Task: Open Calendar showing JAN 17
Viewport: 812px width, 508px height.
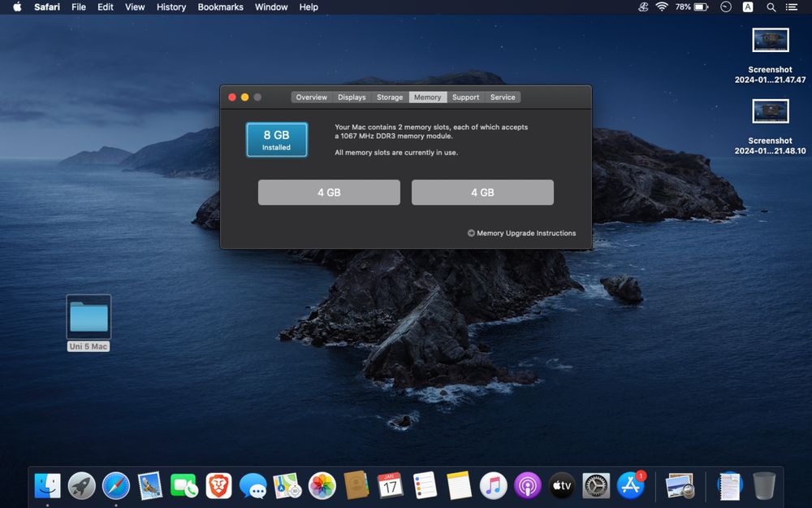Action: [390, 486]
